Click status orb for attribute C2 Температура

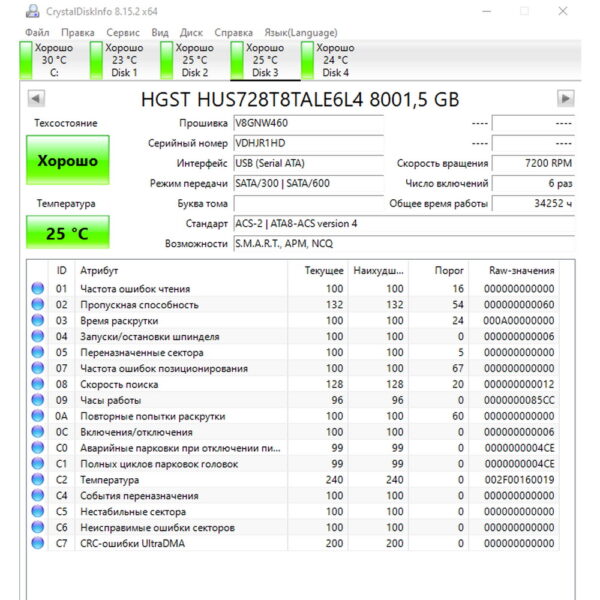[x=38, y=479]
